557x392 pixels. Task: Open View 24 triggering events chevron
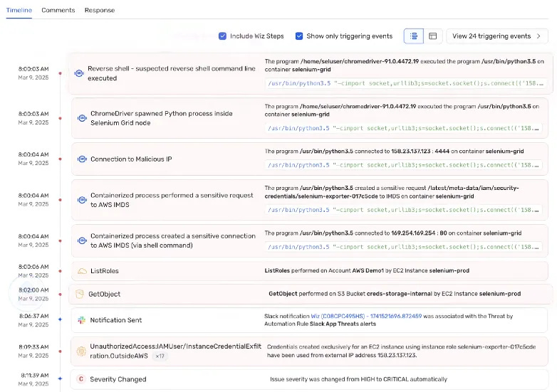tap(539, 36)
